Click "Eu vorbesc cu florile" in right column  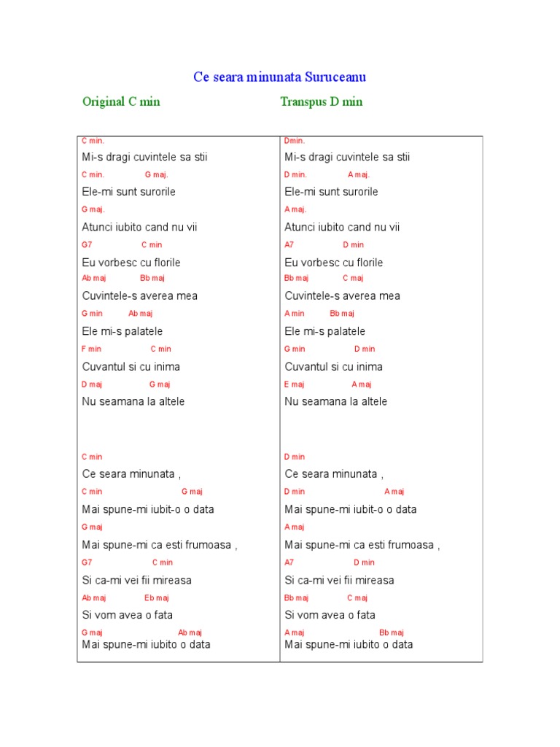[x=333, y=263]
